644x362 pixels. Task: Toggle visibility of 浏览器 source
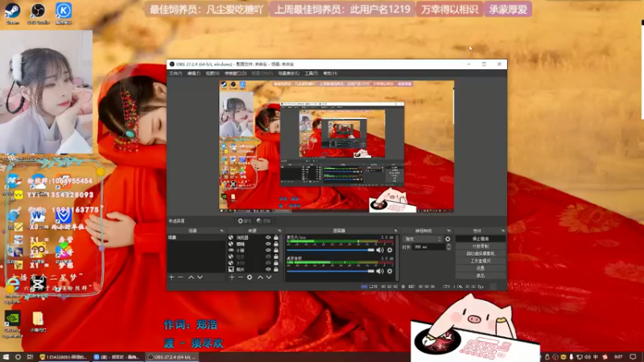268,237
